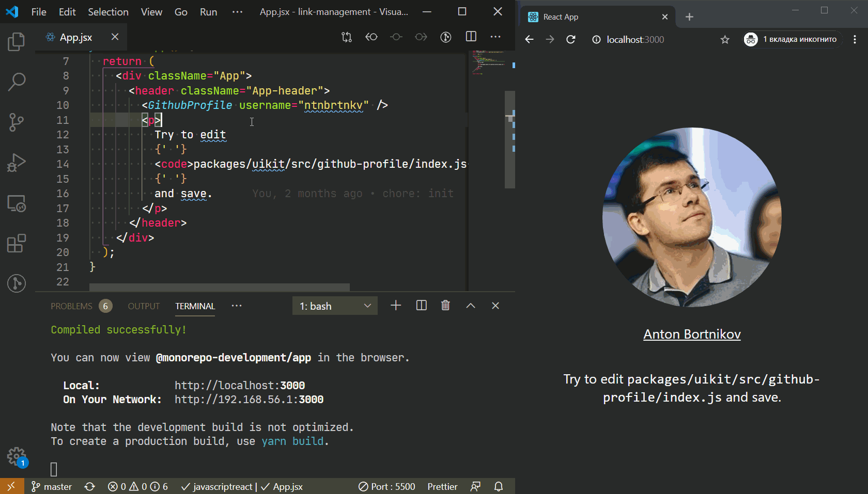Open the overflow menu bar ellipsis

[x=237, y=12]
